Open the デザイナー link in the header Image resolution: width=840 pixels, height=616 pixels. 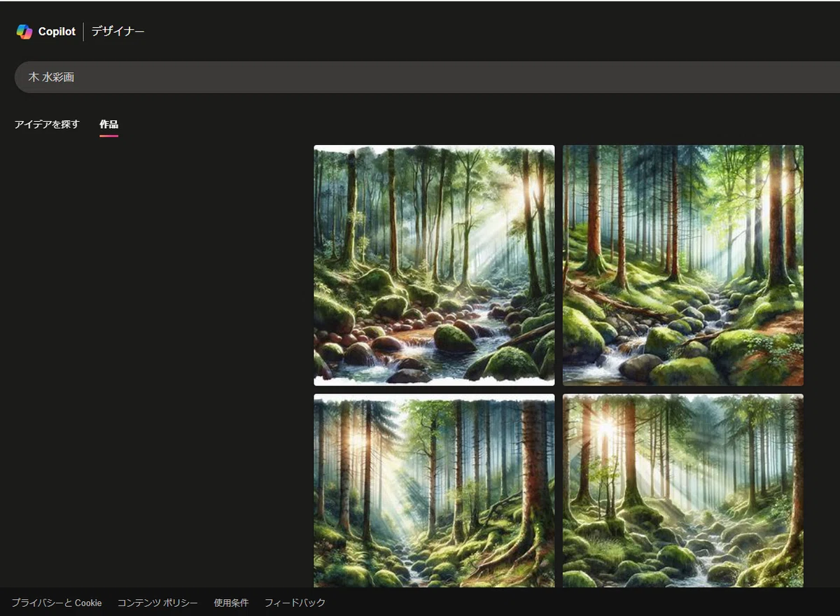118,31
